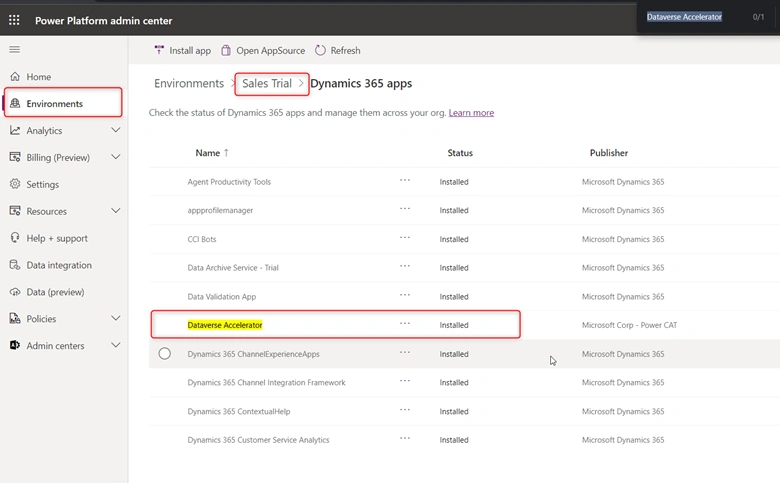Follow the Learn more link
The width and height of the screenshot is (780, 483).
pos(471,112)
